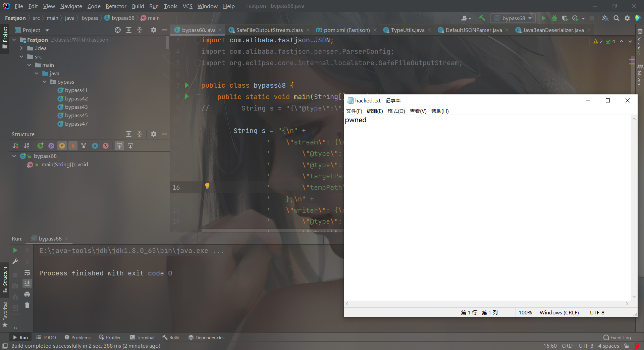Viewport: 644px width, 350px height.
Task: Go to the next highlighted error arrow
Action: tap(630, 41)
